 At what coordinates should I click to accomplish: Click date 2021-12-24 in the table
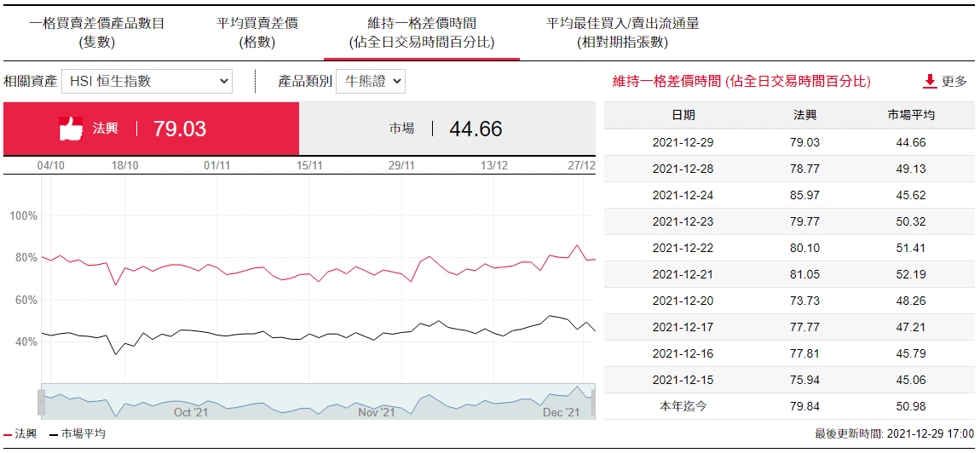point(683,195)
